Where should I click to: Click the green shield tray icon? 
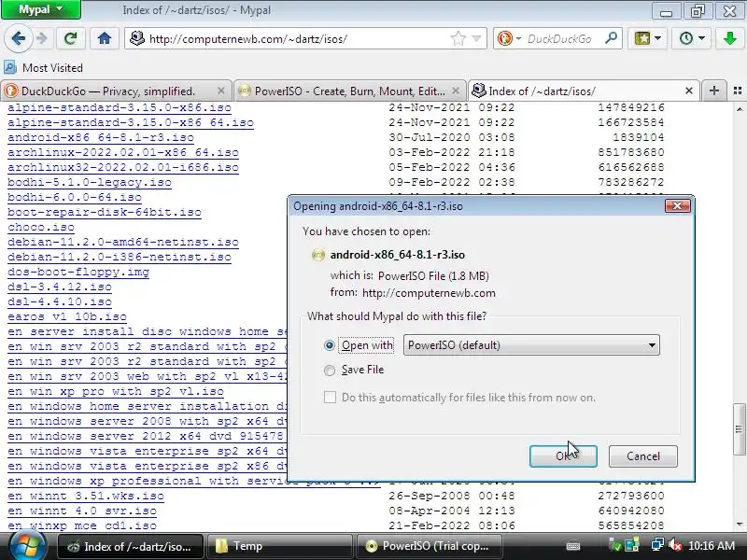tap(615, 545)
